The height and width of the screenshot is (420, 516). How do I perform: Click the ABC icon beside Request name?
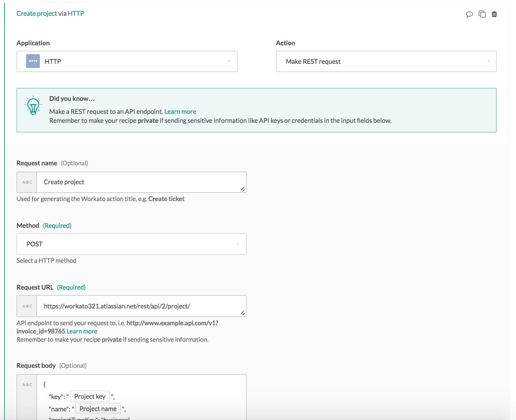(26, 182)
